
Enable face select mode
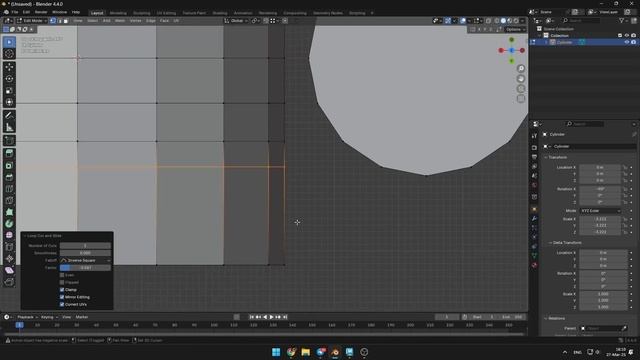[x=66, y=21]
